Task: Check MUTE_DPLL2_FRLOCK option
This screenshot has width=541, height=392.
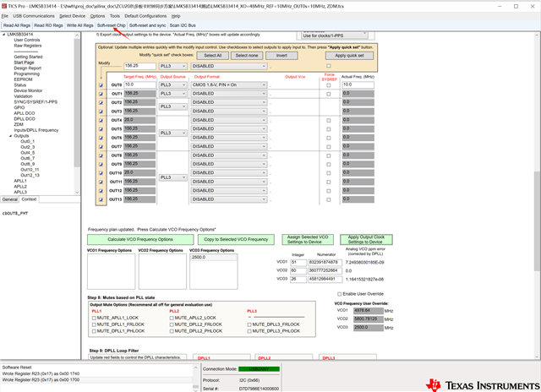Action: click(172, 324)
